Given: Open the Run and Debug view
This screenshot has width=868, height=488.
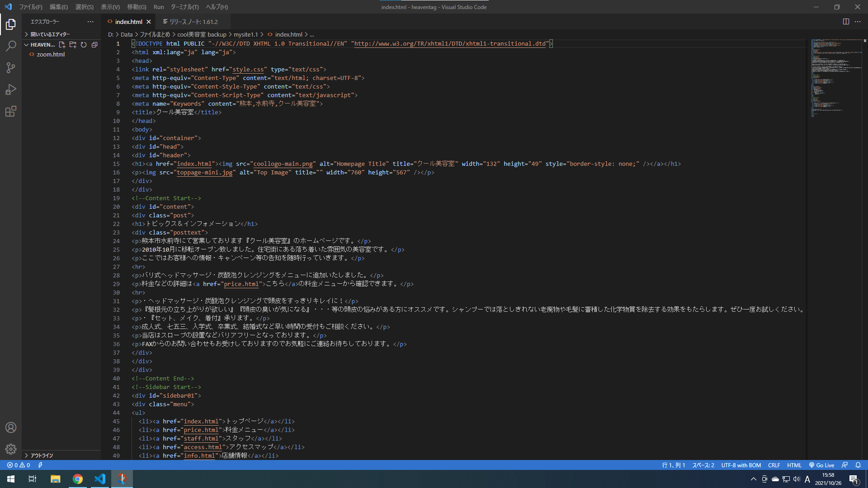Looking at the screenshot, I should (x=11, y=89).
